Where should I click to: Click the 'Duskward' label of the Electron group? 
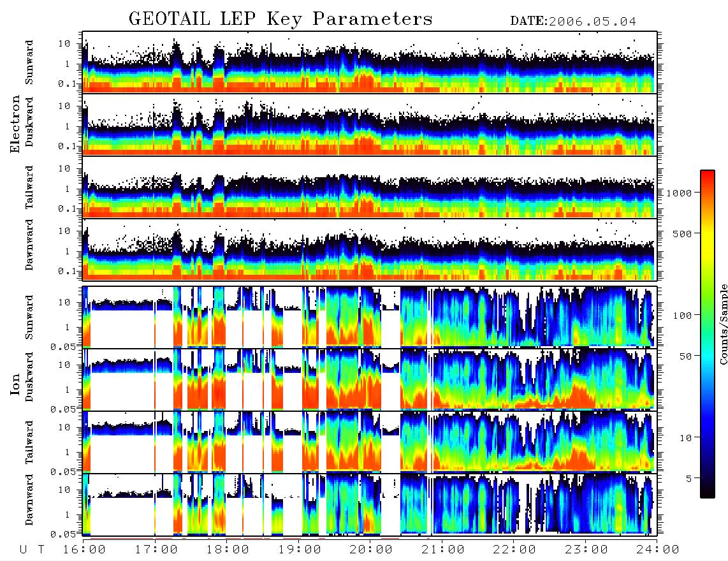coord(29,122)
